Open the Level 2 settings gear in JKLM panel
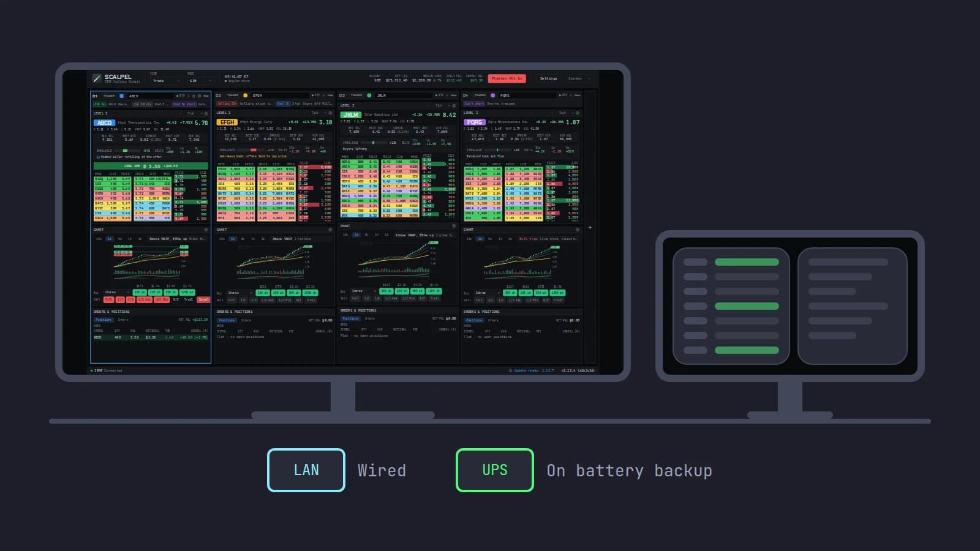980x551 pixels. click(x=454, y=105)
